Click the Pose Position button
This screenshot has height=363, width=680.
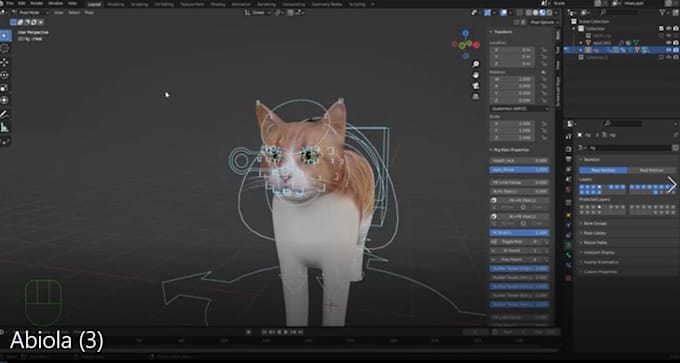pos(603,170)
